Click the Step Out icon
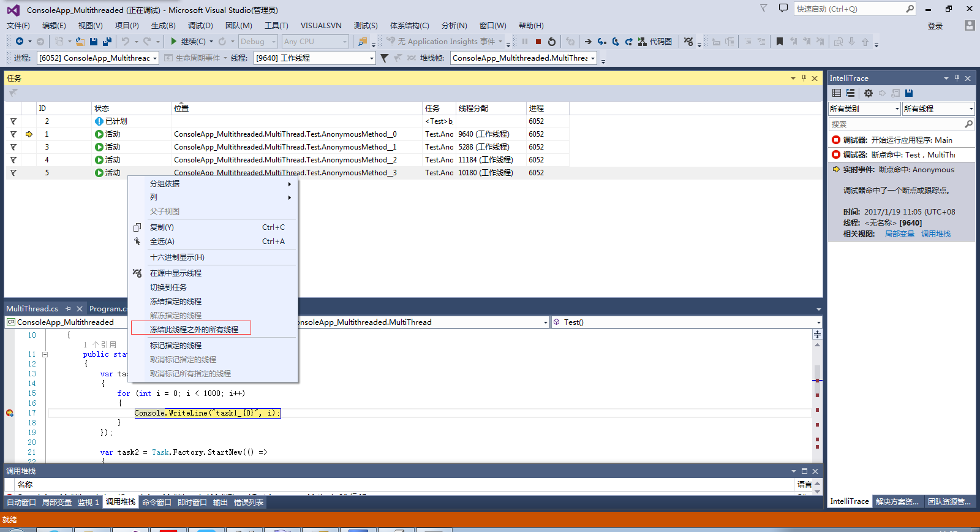Image resolution: width=980 pixels, height=532 pixels. click(x=628, y=42)
